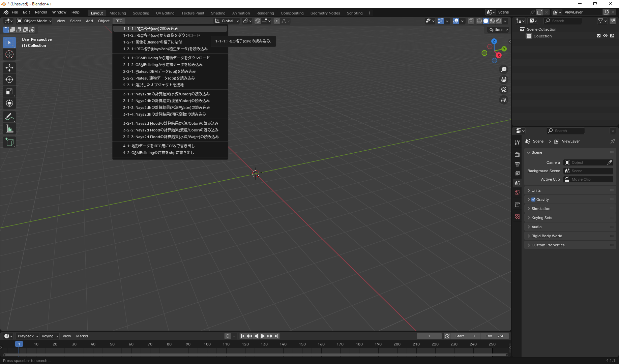
Task: Toggle the camera view icon
Action: (x=504, y=90)
